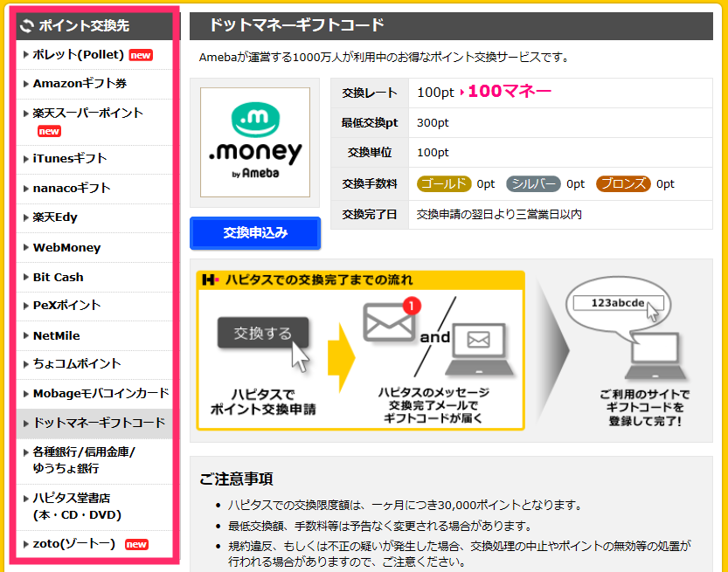Viewport: 728px width, 572px height.
Task: Select highlighted ドットマネーギフトコード menu item
Action: [x=94, y=423]
